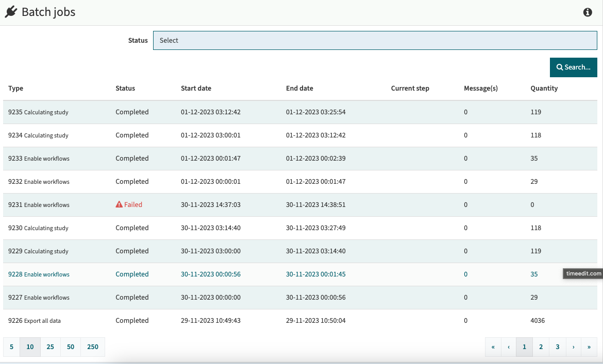Click start date 29-11-2023 10:49:43

(211, 321)
